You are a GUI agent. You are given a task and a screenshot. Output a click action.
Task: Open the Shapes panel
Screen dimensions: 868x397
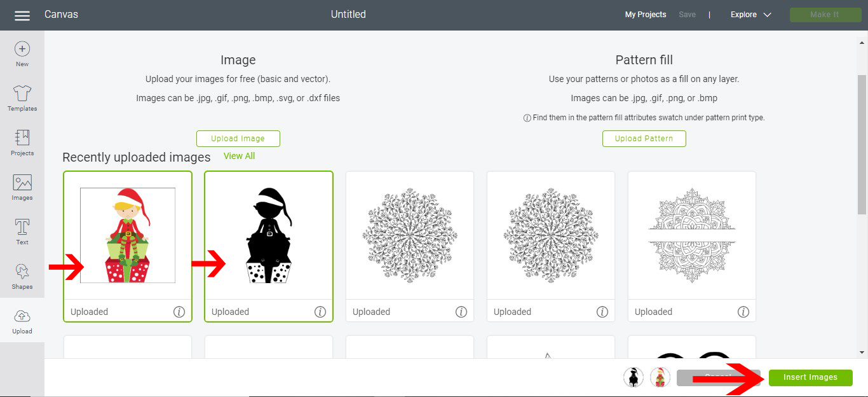point(22,276)
